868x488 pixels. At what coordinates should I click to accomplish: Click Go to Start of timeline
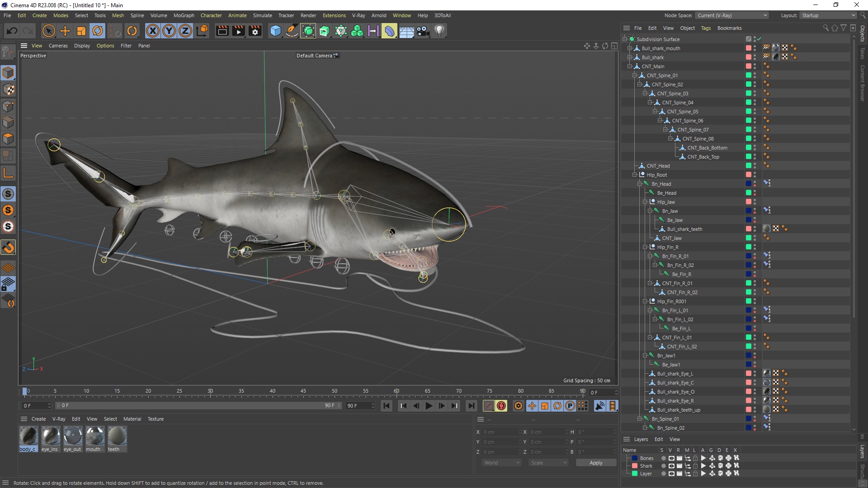tap(387, 406)
